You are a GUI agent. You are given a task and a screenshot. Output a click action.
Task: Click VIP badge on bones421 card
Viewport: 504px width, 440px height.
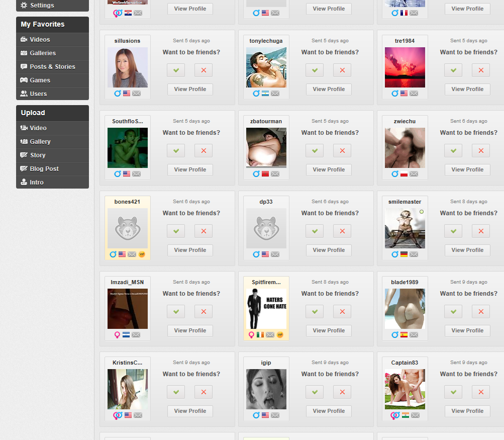[142, 254]
